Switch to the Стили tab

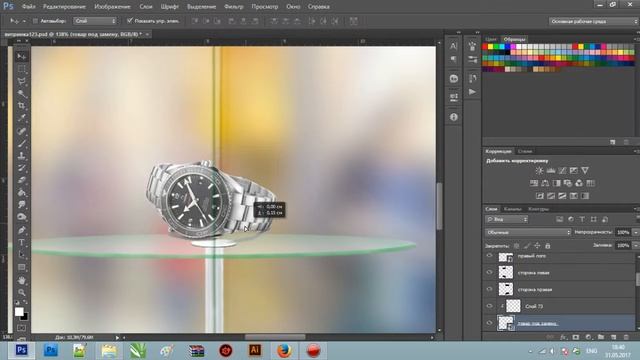(525, 151)
